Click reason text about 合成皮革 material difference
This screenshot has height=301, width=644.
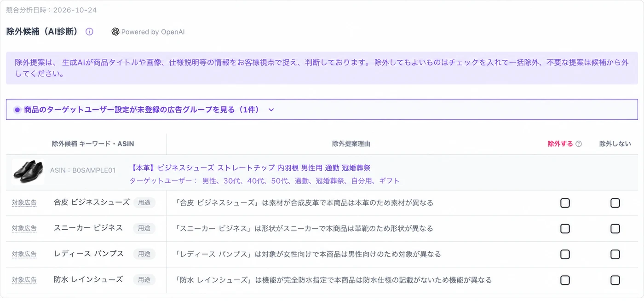click(305, 203)
